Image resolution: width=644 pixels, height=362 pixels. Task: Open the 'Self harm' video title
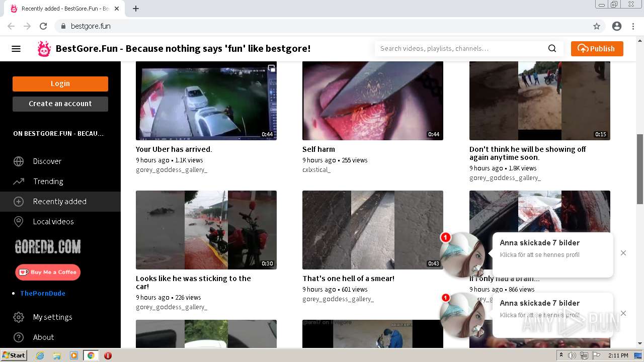coord(318,149)
